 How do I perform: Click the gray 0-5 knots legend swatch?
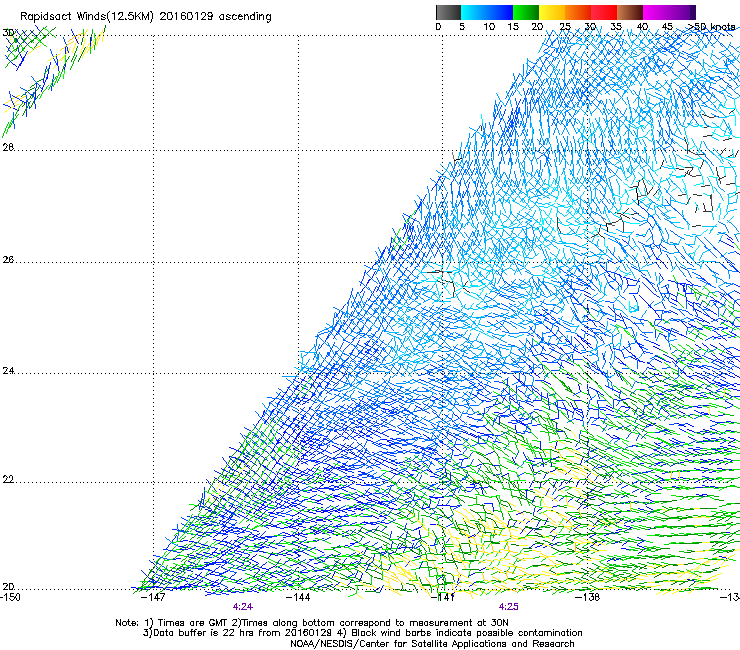[448, 12]
